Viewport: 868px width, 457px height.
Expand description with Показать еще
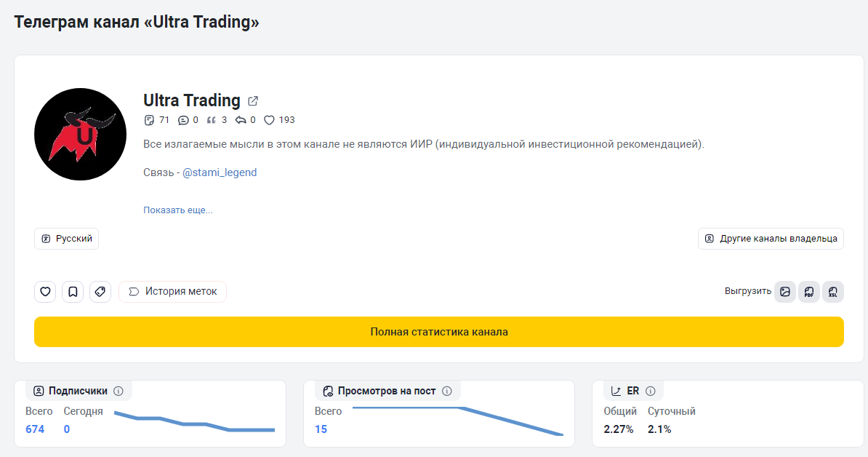[x=177, y=210]
